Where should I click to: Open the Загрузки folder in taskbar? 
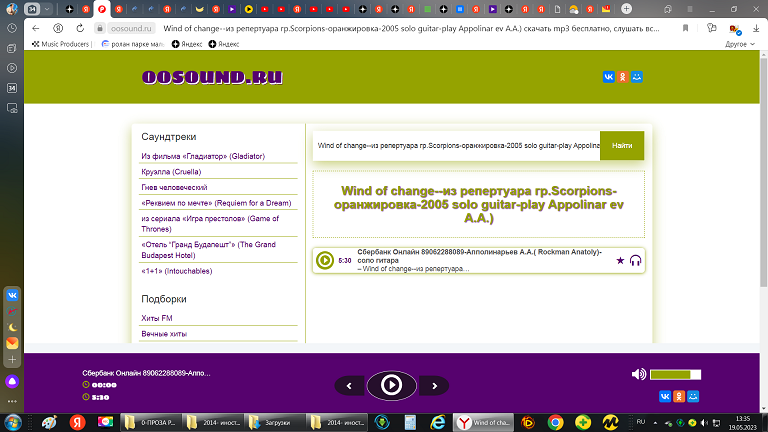[x=273, y=422]
